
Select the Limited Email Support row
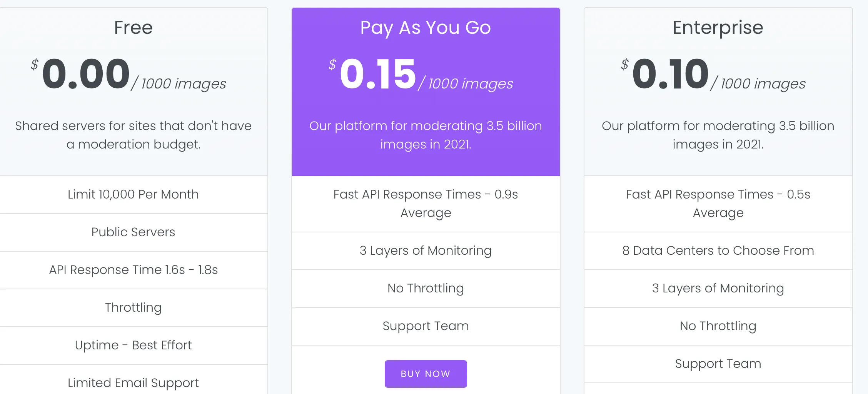tap(133, 383)
